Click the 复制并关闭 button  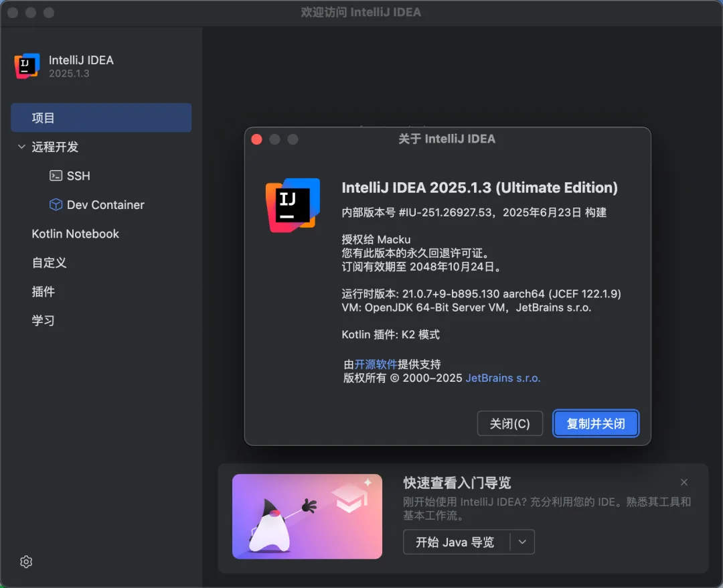pyautogui.click(x=596, y=423)
